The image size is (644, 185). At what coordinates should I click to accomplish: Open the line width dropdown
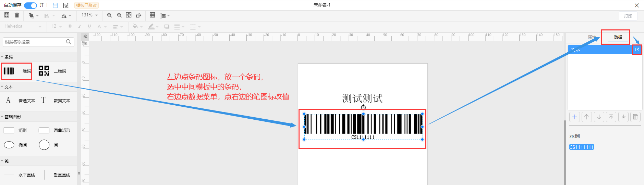(179, 26)
